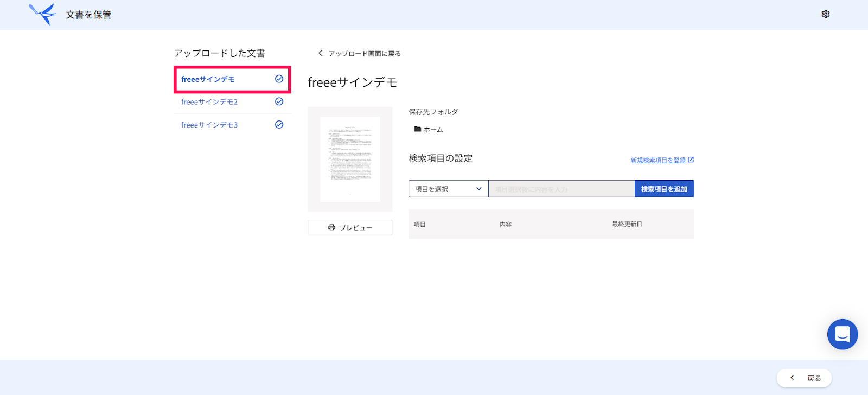The width and height of the screenshot is (868, 395).
Task: Click the プレビュー button
Action: [x=350, y=228]
